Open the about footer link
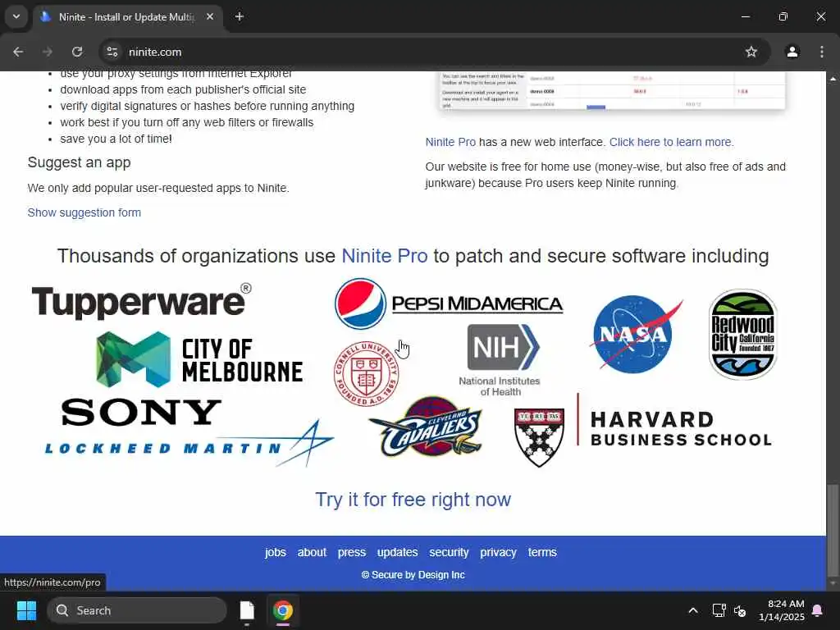 312,552
